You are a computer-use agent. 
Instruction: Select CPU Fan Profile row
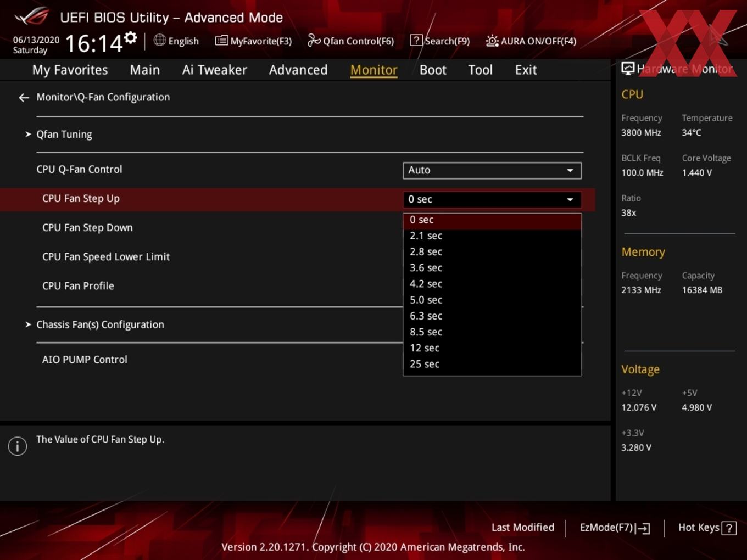coord(78,286)
